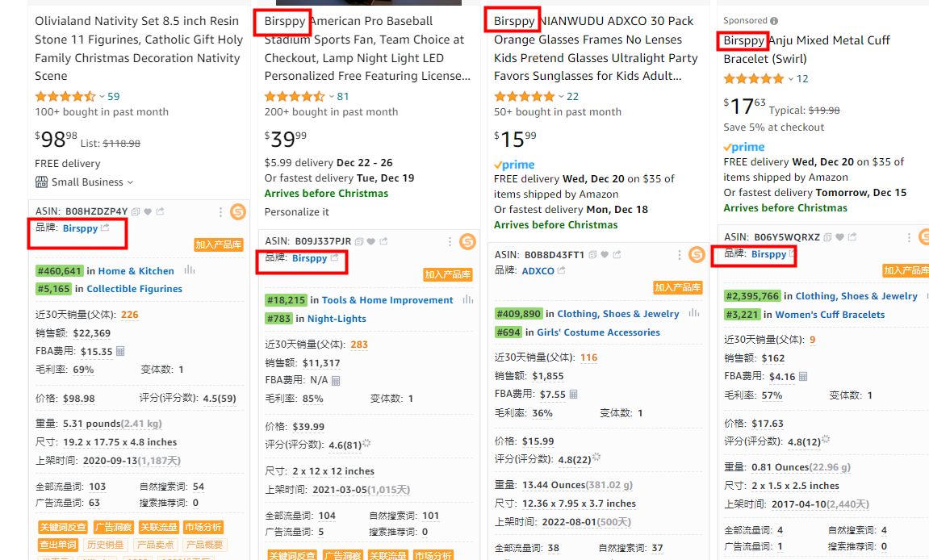Viewport: 929px width, 560px height.
Task: Click the 关键词反查 button under the Olivialand product
Action: click(63, 527)
